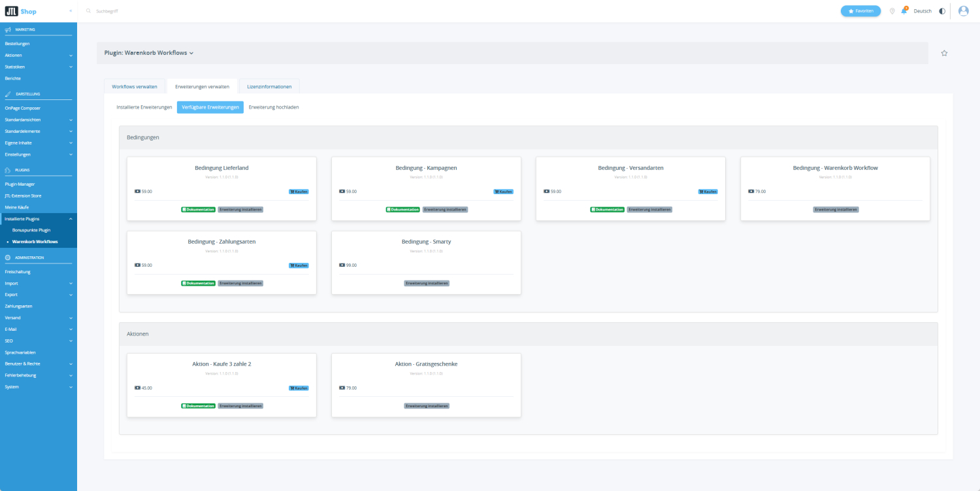Screen dimensions: 980x491
Task: Add page to favorites with star icon
Action: (x=944, y=53)
